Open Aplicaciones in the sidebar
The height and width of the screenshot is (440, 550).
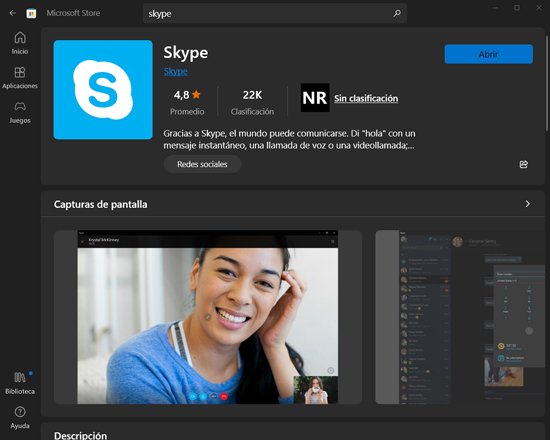[x=20, y=78]
